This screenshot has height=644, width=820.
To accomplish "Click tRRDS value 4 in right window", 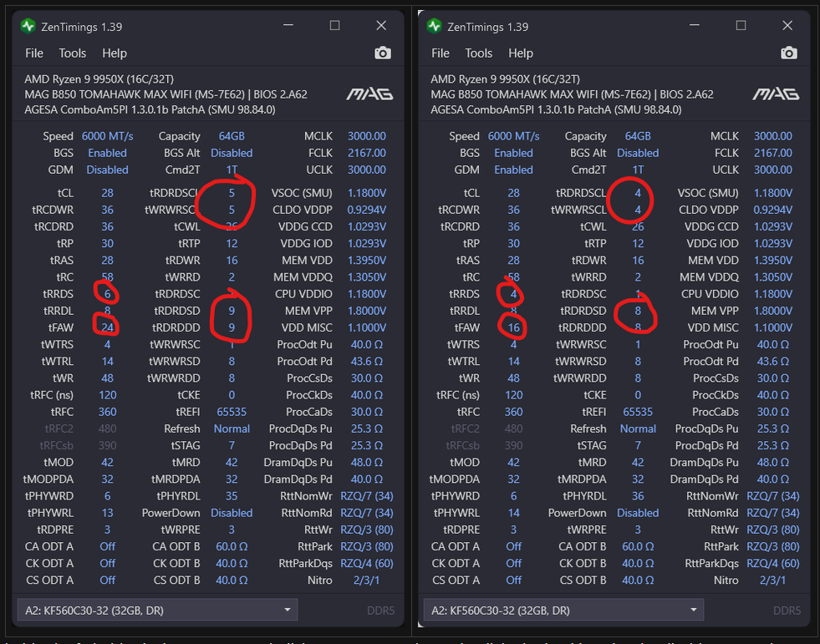I will tap(513, 294).
